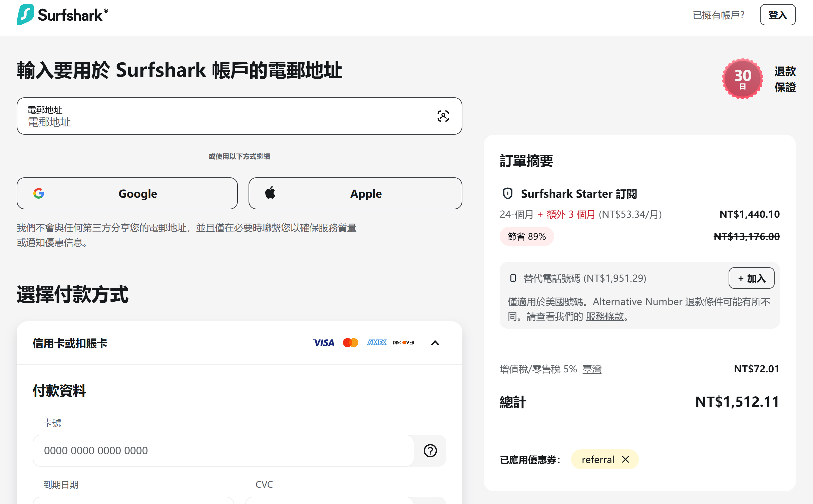Click the 或使用以下方式繼續 divider text
813x504 pixels.
point(239,156)
